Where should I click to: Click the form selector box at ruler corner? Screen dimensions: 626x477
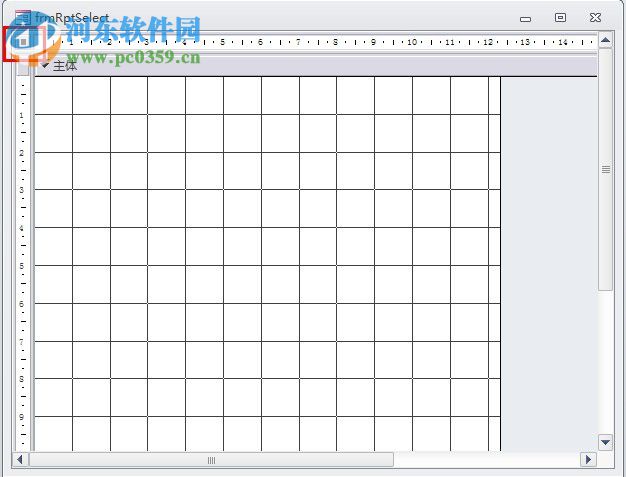(x=23, y=42)
